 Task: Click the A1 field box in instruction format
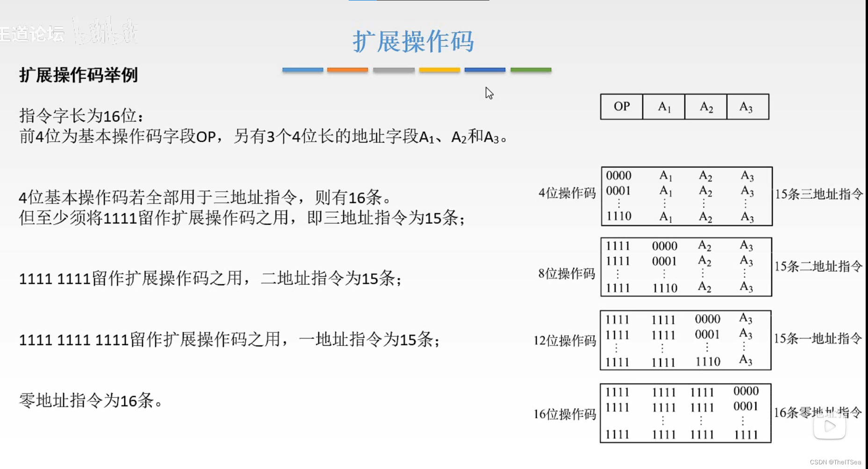(664, 107)
